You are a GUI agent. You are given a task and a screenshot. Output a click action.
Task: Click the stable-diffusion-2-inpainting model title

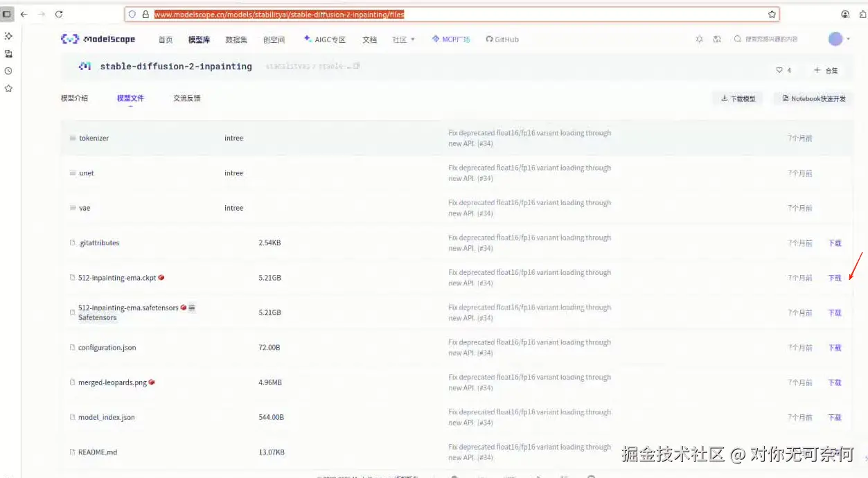(176, 67)
